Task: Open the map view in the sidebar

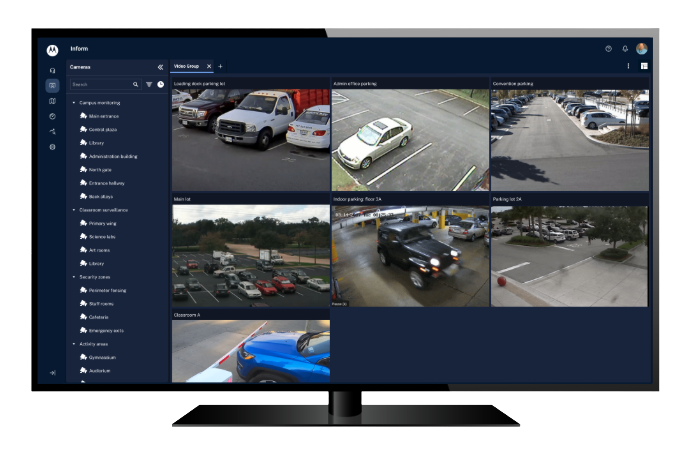Action: pyautogui.click(x=52, y=101)
